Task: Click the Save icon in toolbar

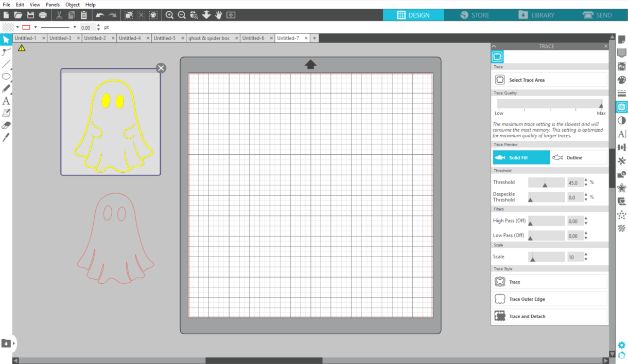Action: pyautogui.click(x=31, y=15)
